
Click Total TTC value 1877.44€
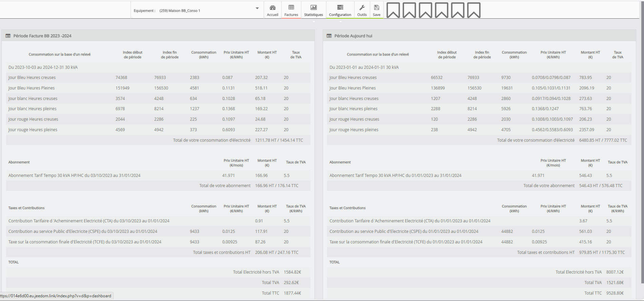click(293, 293)
